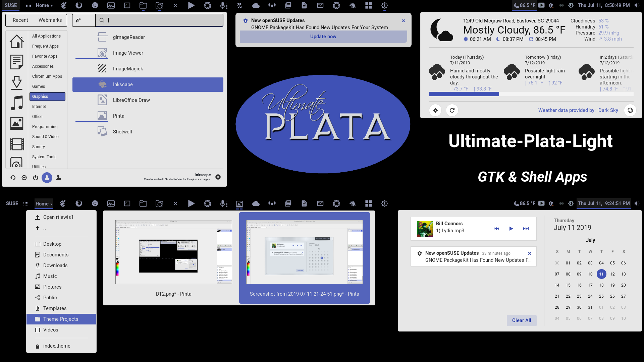644x362 pixels.
Task: Select the System Tools category
Action: [44, 157]
